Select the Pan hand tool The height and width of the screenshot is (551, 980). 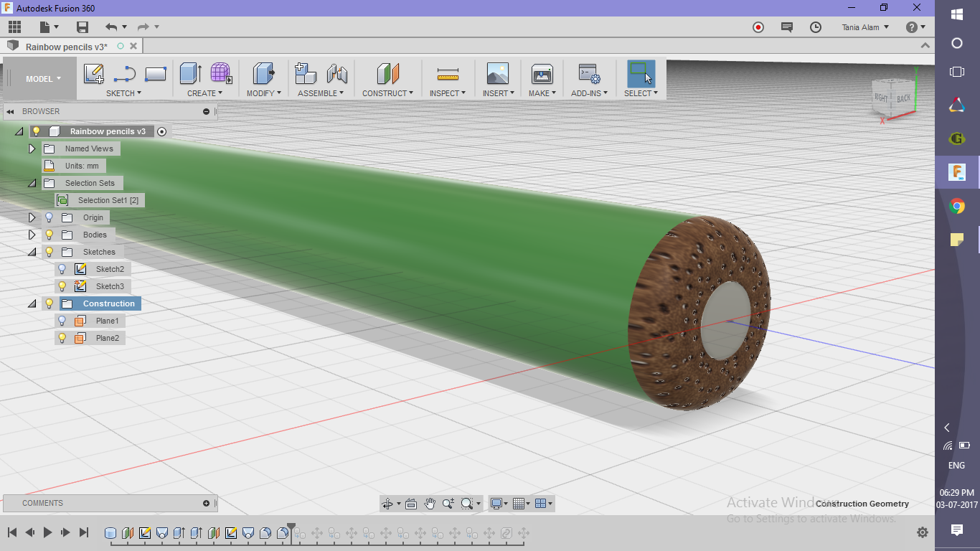tap(430, 504)
